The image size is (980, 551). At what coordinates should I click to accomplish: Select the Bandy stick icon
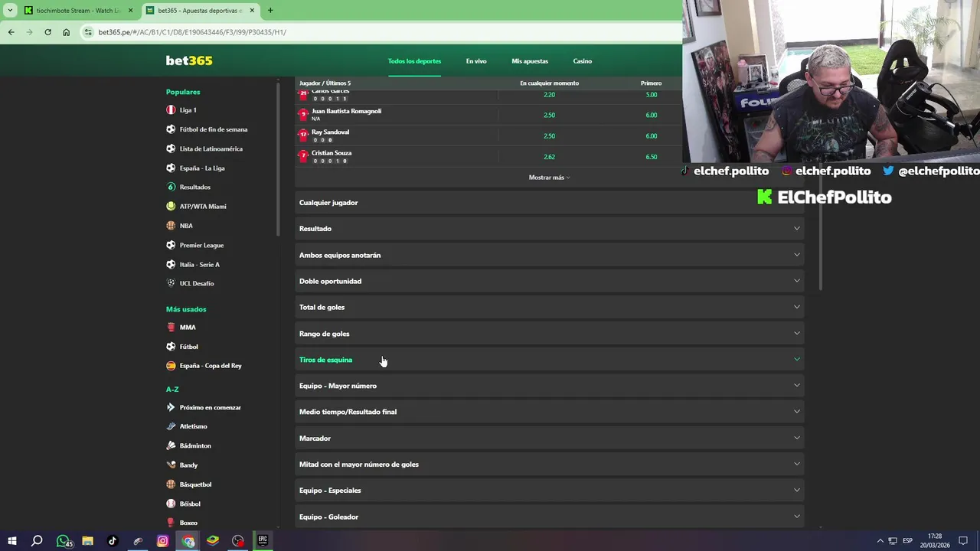pyautogui.click(x=171, y=465)
